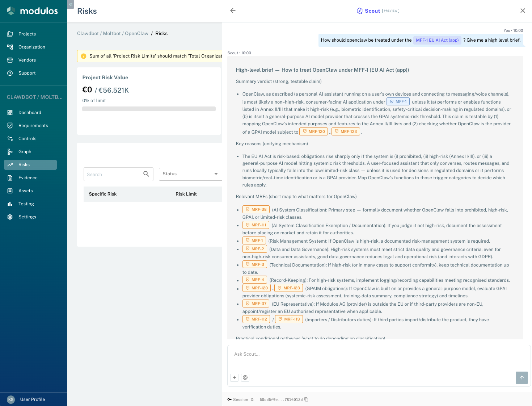Image resolution: width=532 pixels, height=406 pixels.
Task: Go to Vendors section
Action: tap(27, 60)
